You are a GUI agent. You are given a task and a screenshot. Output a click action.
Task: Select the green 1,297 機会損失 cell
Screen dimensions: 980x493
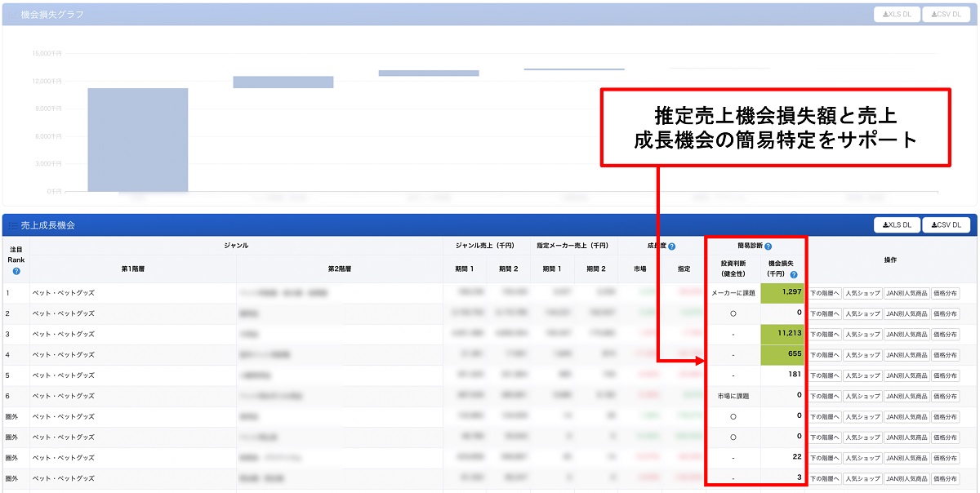click(x=782, y=293)
